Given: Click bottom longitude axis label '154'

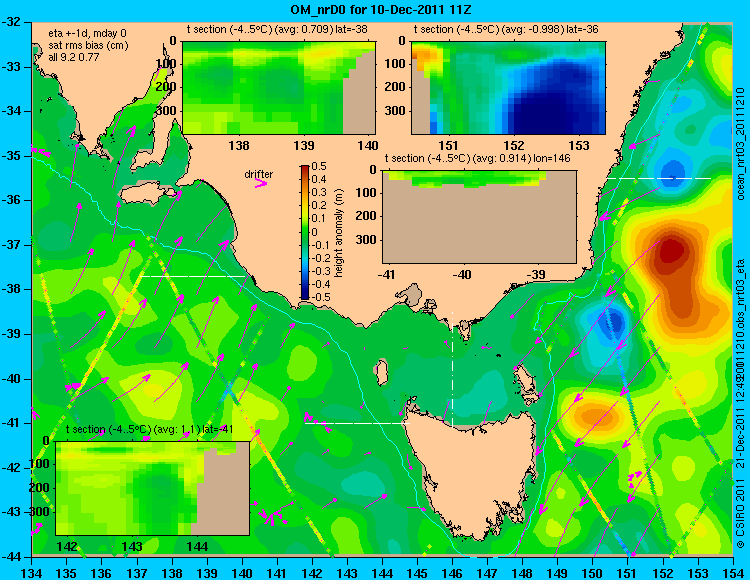Looking at the screenshot, I should point(732,573).
